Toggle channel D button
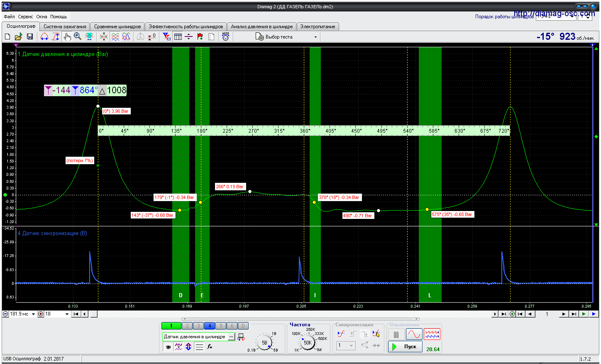 (x=243, y=326)
